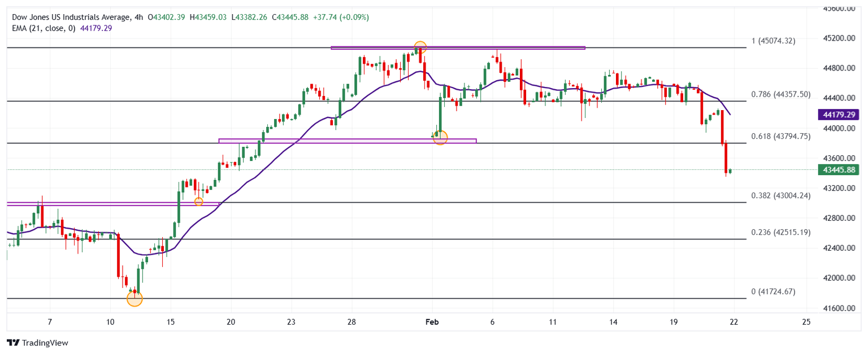868x354 pixels.
Task: Select Fibonacci label 1 (45074.32)
Action: [774, 41]
